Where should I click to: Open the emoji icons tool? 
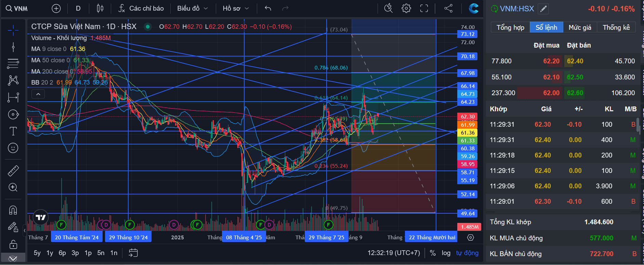(x=13, y=148)
